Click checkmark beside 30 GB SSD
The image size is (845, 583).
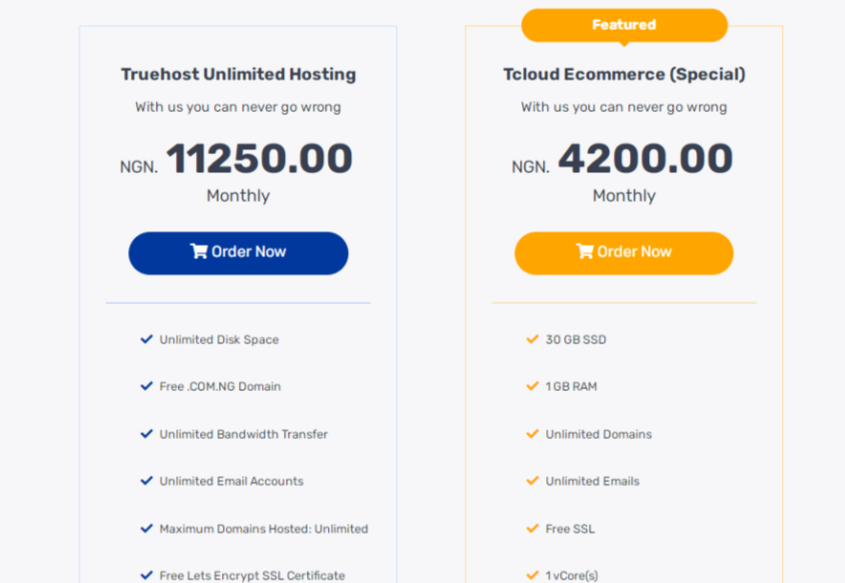point(532,339)
